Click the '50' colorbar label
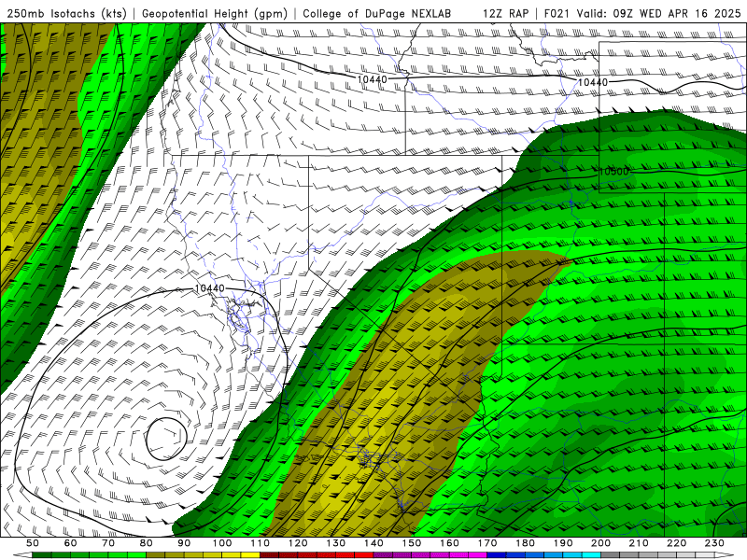 point(33,543)
